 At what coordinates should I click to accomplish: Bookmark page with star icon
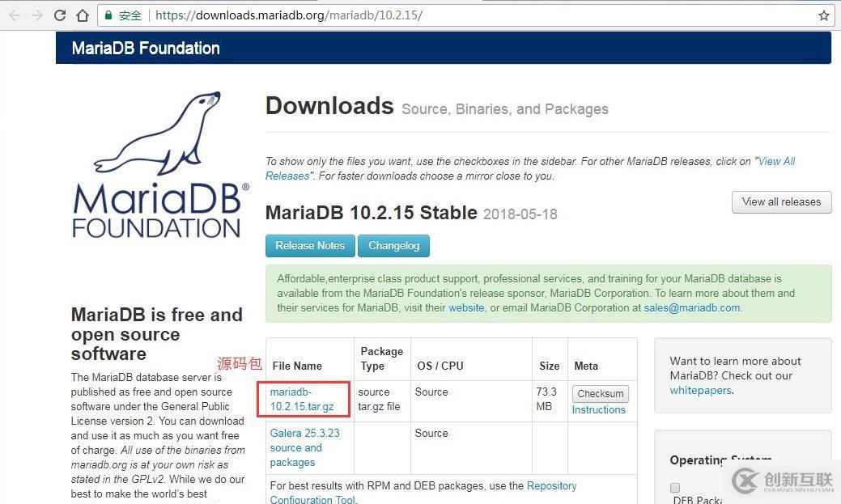click(824, 15)
